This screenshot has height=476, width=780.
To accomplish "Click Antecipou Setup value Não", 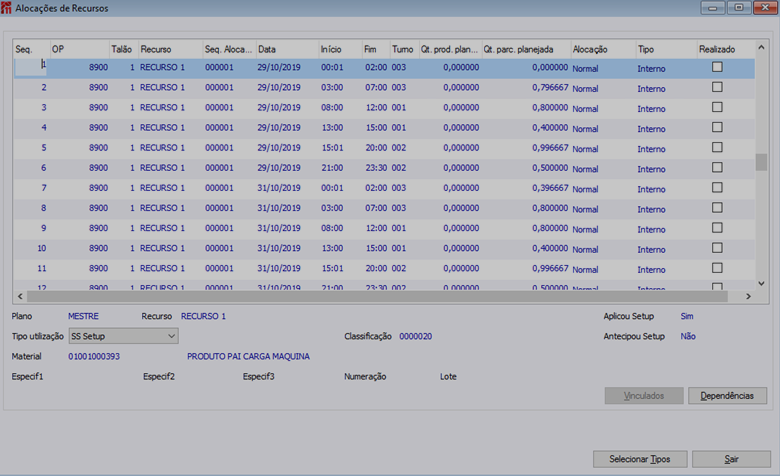I will (x=688, y=336).
